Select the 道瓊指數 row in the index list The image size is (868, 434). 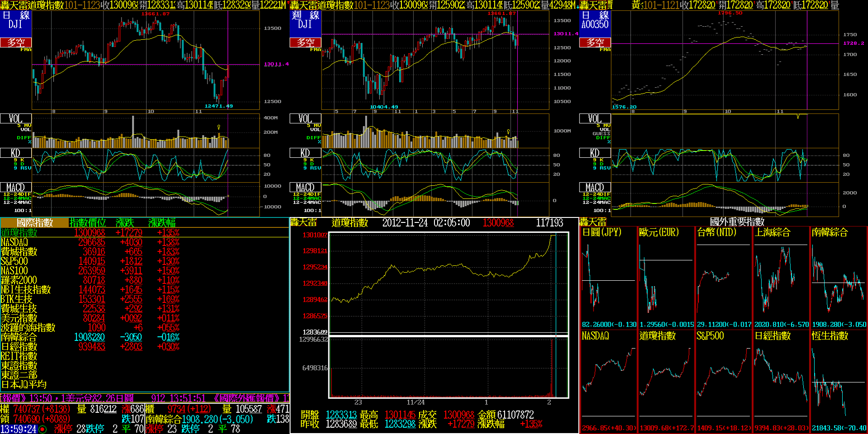(145, 232)
